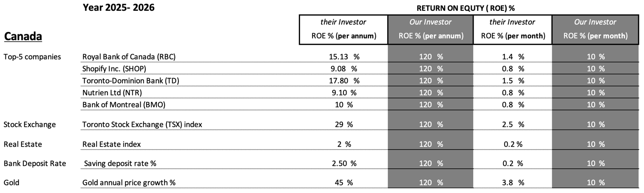
Task: Select the Year 2025- 2026 title
Action: coord(119,7)
